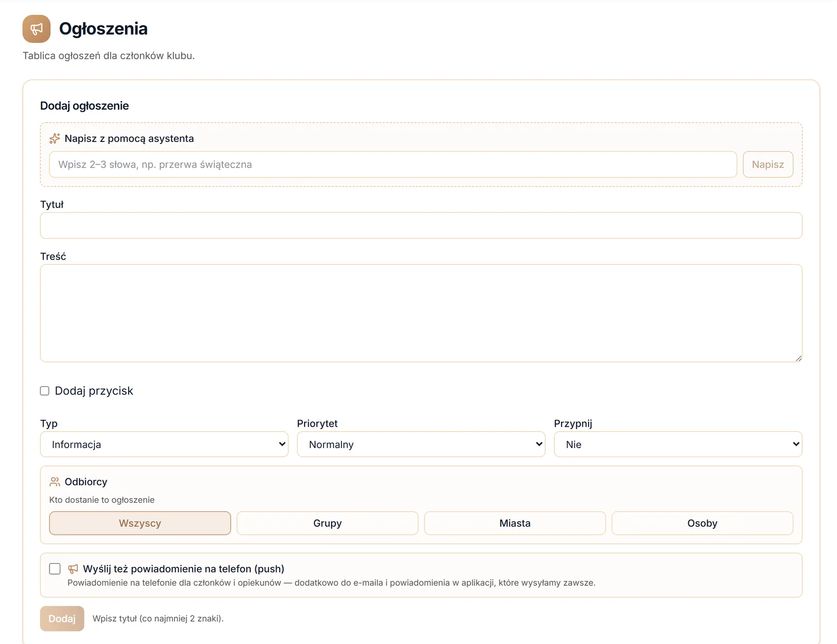Click the sparkle assistant icon
This screenshot has height=644, width=837.
point(55,138)
